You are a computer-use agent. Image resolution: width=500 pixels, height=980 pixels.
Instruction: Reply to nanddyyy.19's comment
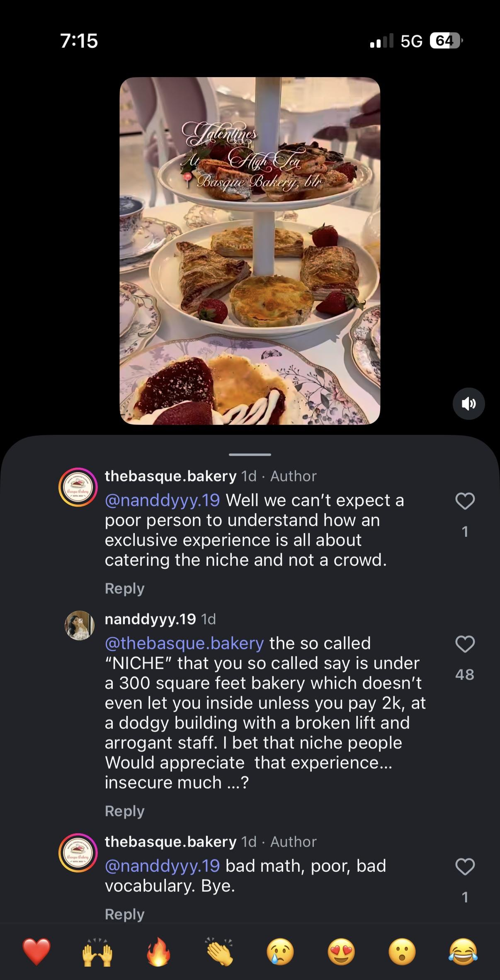[124, 811]
